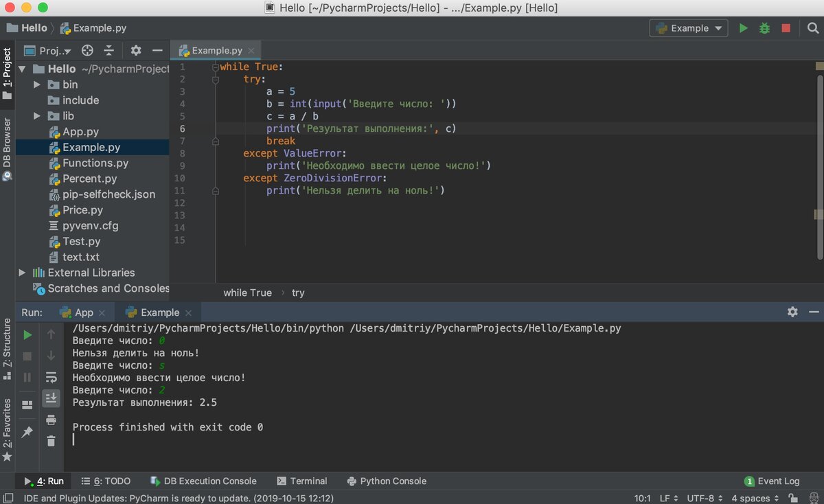Pin the run tab with pin icon
824x504 pixels.
coord(27,432)
